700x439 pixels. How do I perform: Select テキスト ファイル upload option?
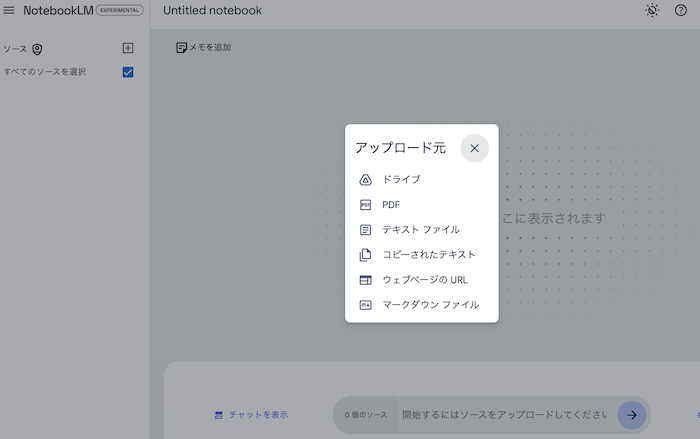421,230
